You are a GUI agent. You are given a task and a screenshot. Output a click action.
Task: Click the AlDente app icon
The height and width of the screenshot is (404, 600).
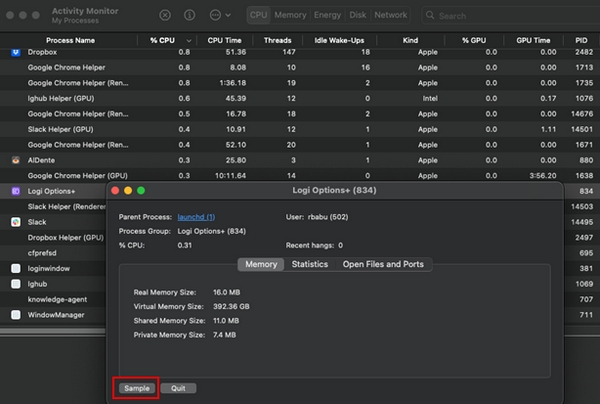tap(16, 160)
